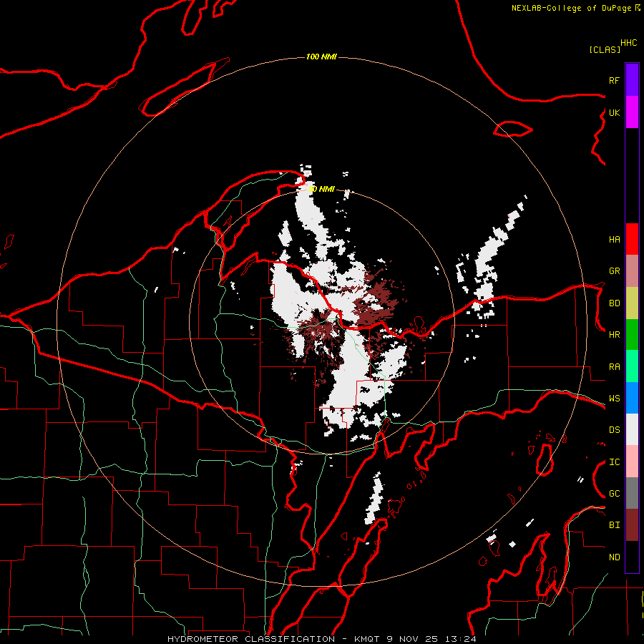Click the HHC product label
Screen dimensions: 644x644
pos(628,43)
